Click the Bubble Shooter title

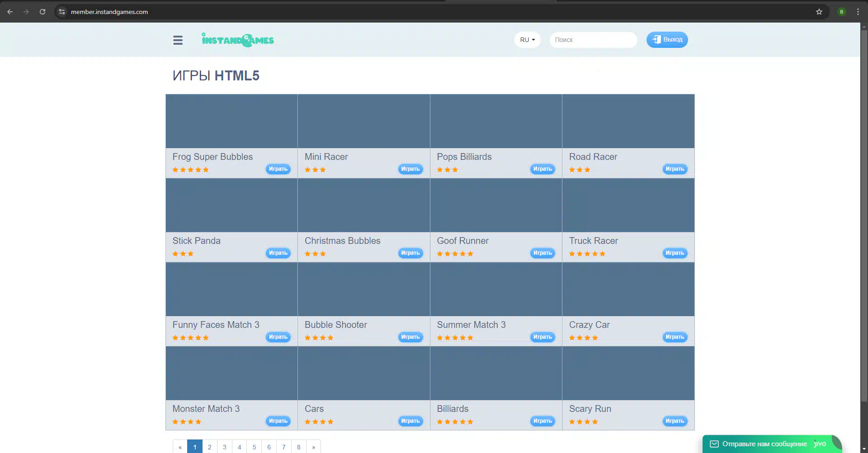pyautogui.click(x=335, y=325)
